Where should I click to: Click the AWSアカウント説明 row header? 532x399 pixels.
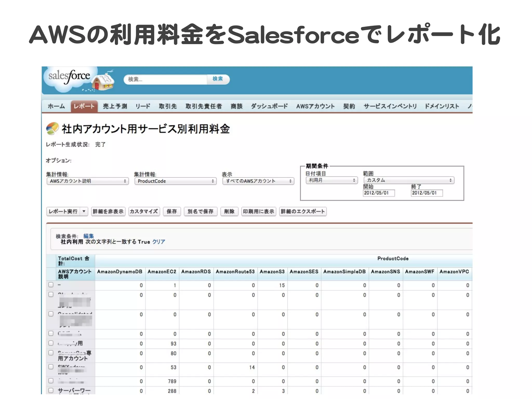coord(75,274)
